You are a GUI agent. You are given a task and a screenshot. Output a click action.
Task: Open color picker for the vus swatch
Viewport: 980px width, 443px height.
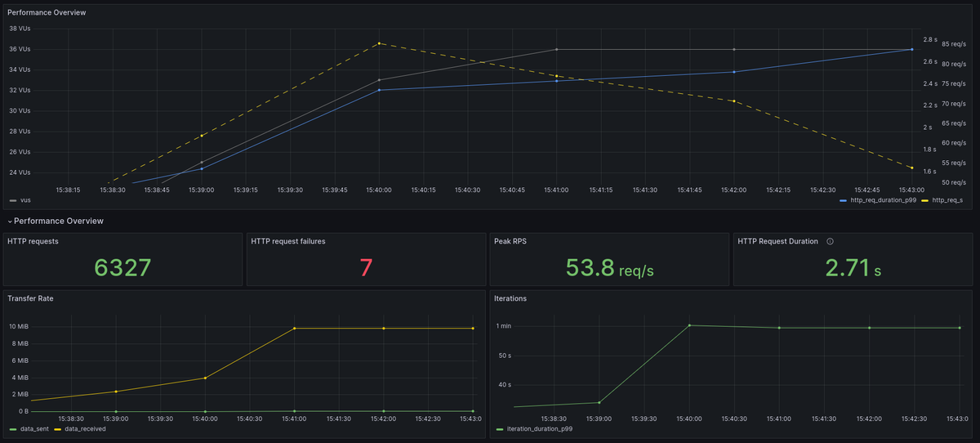12,200
